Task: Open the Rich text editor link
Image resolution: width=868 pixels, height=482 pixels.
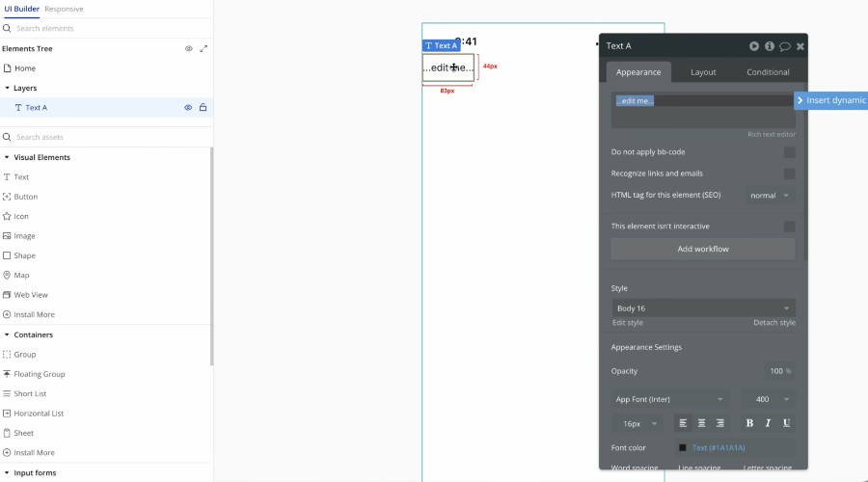Action: 772,134
